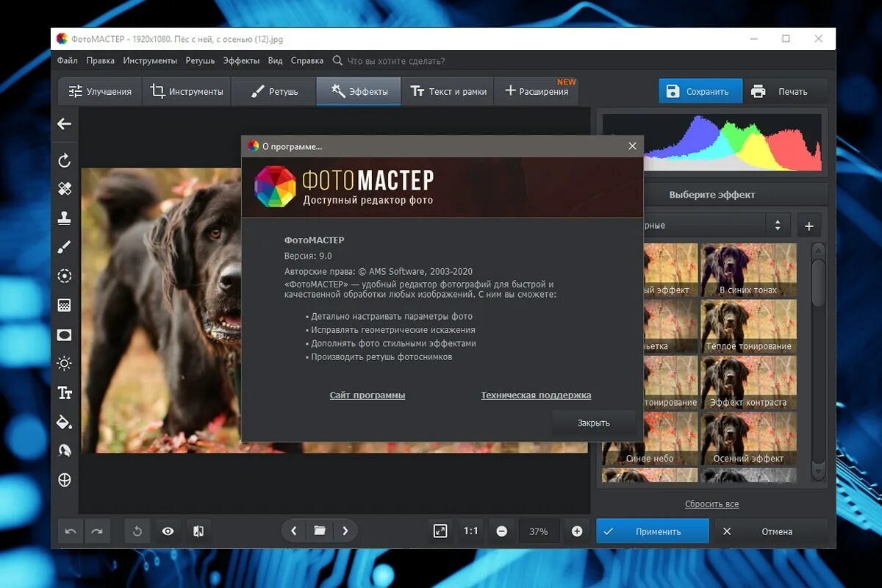Select the correction brush tool

click(x=65, y=247)
